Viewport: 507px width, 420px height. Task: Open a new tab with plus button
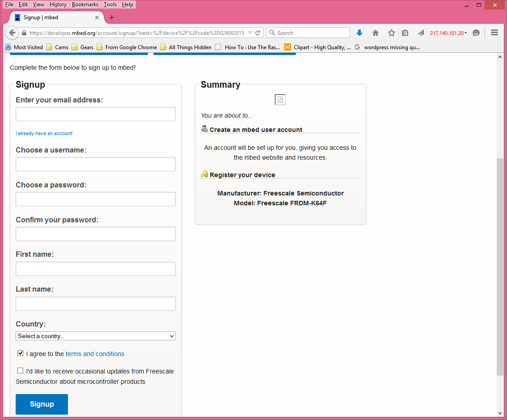coord(112,17)
